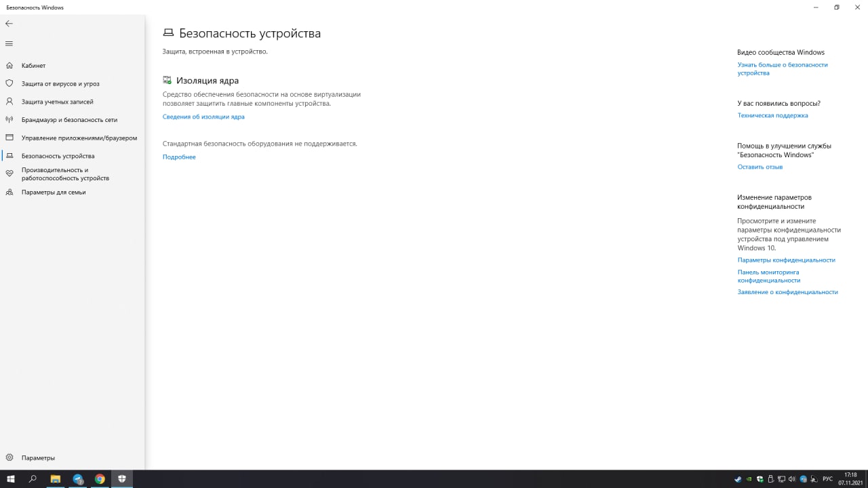Restore down the Windows Security window

[x=837, y=7]
